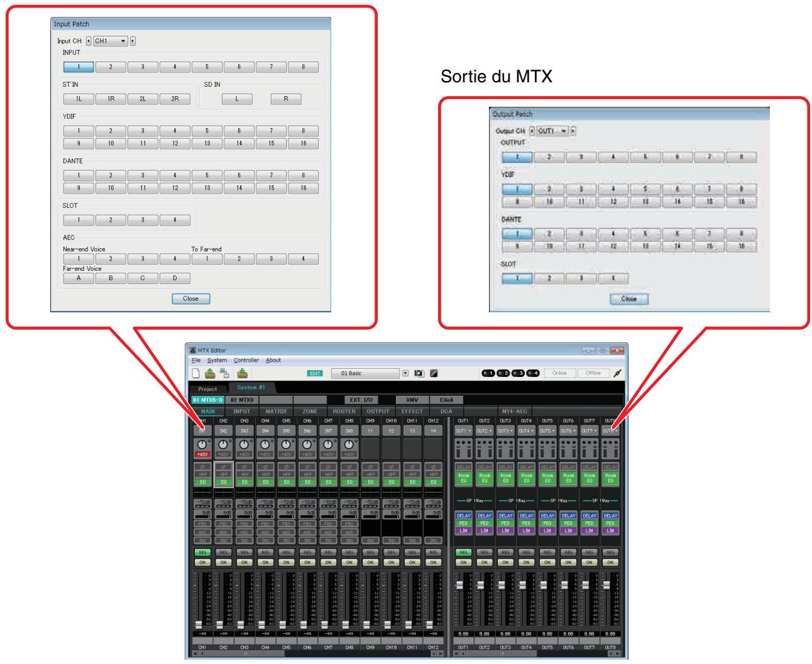The width and height of the screenshot is (812, 664).
Task: Click the Output CH next arrow in Output Patch
Action: (573, 131)
